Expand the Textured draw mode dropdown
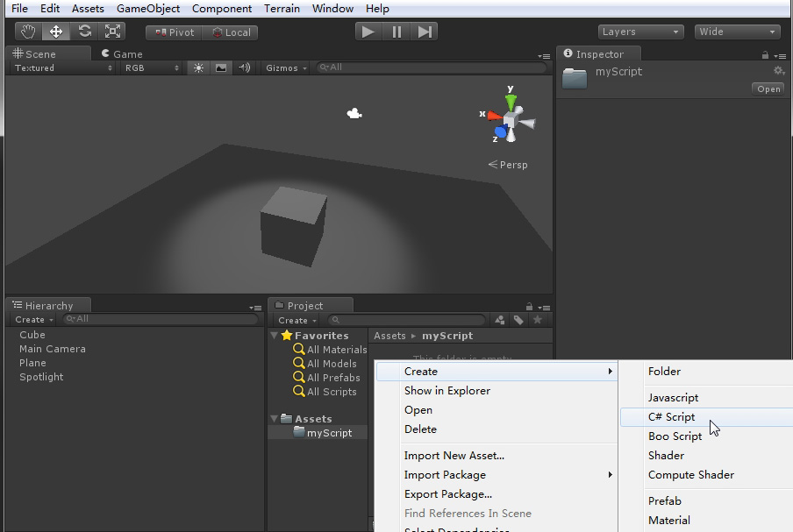The image size is (793, 532). click(x=63, y=67)
